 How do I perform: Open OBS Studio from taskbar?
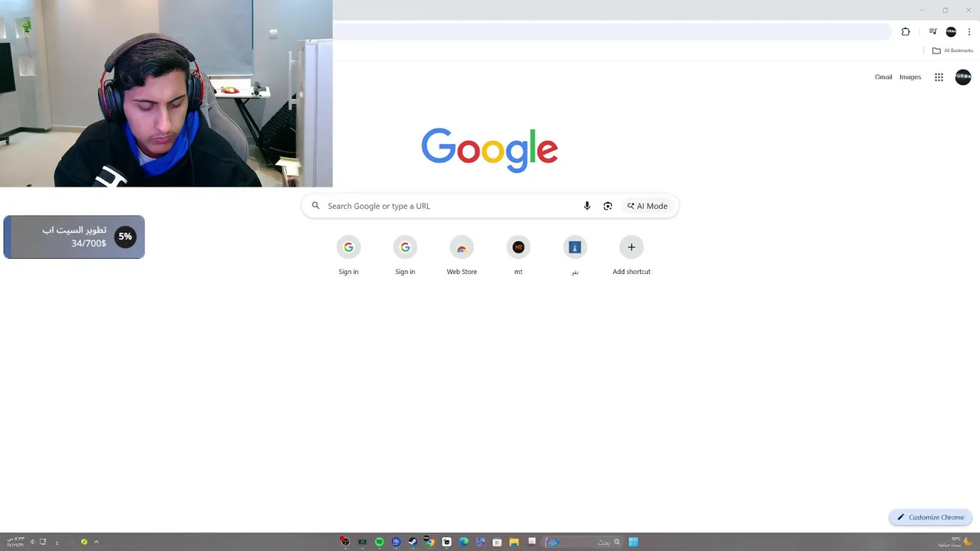345,542
